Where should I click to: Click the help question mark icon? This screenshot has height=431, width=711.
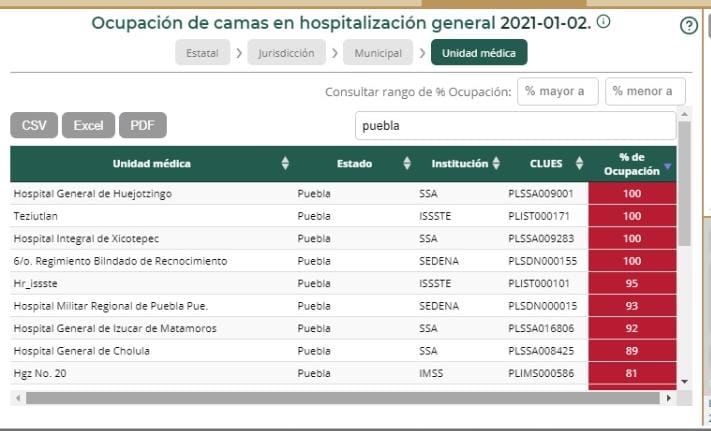688,26
